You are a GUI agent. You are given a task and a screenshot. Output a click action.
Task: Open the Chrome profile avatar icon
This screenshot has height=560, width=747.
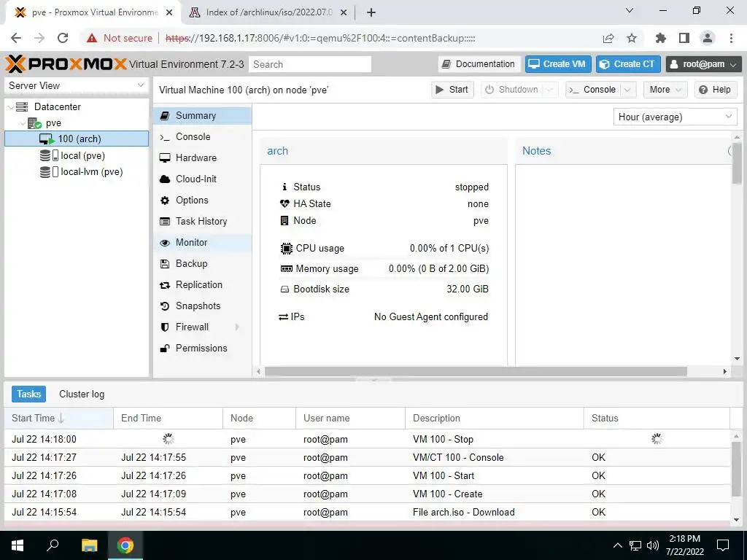pos(708,38)
